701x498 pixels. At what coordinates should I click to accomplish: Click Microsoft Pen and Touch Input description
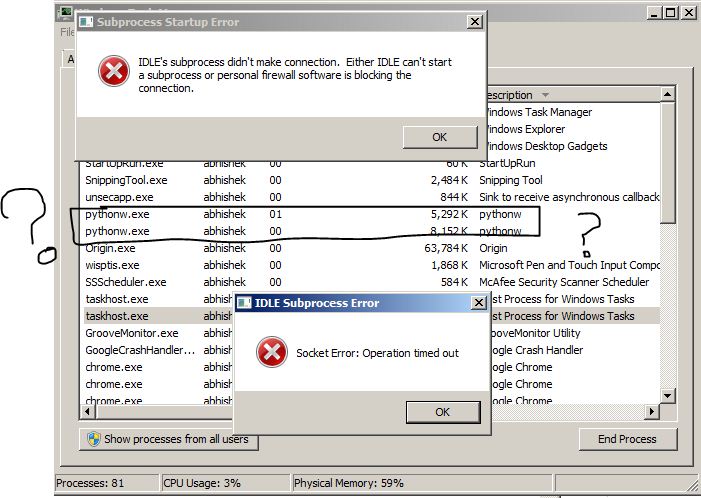pos(569,265)
